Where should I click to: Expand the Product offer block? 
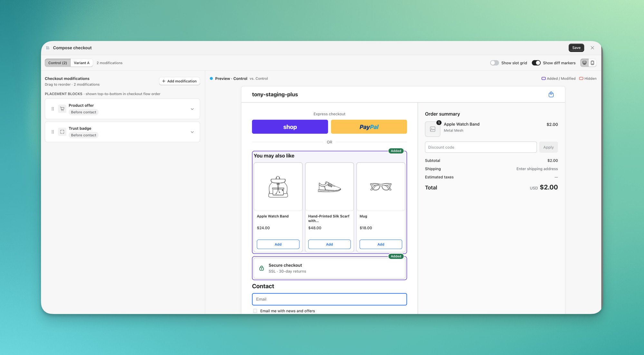click(x=192, y=109)
